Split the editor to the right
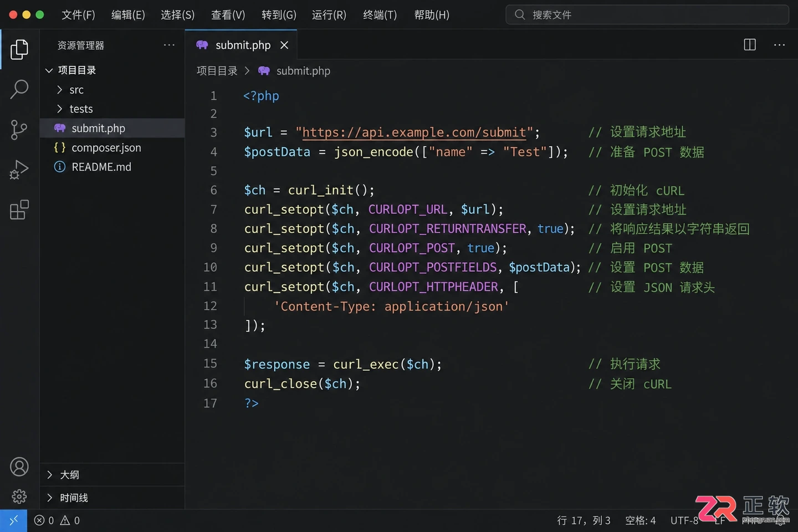Screen dimensions: 798x532 (750, 45)
